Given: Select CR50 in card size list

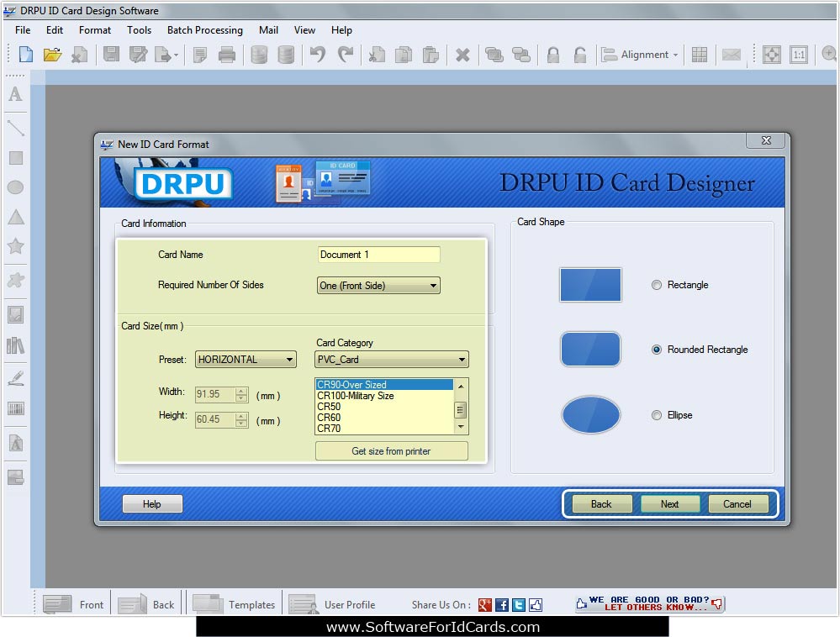Looking at the screenshot, I should click(384, 407).
